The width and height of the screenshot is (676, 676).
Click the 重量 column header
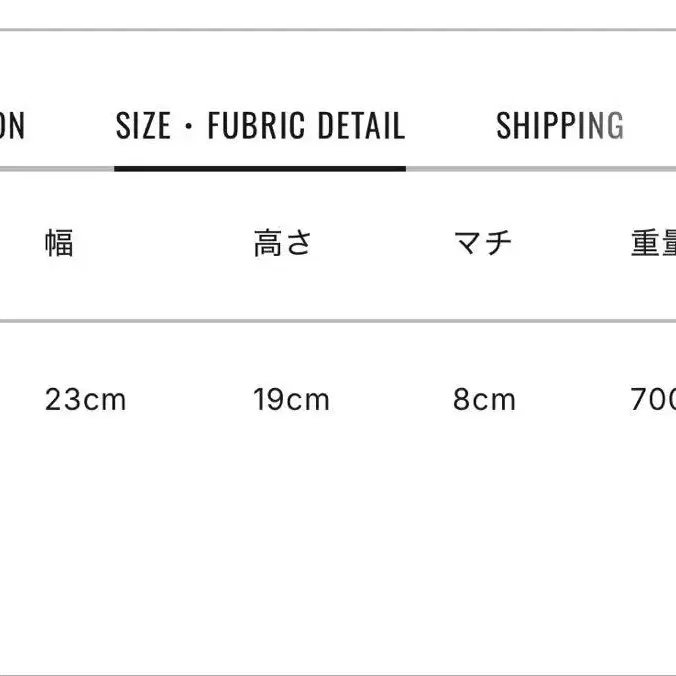654,243
